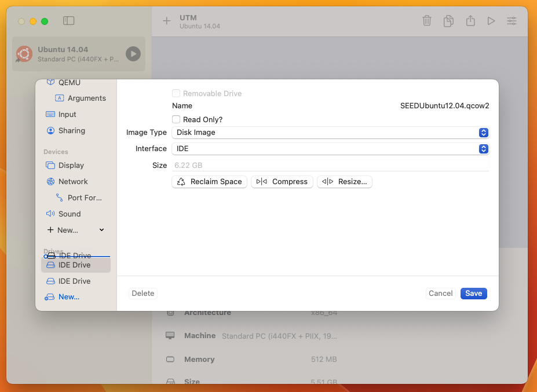Start Ubuntu 14.04 with its play button
This screenshot has height=392, width=537.
tap(133, 54)
